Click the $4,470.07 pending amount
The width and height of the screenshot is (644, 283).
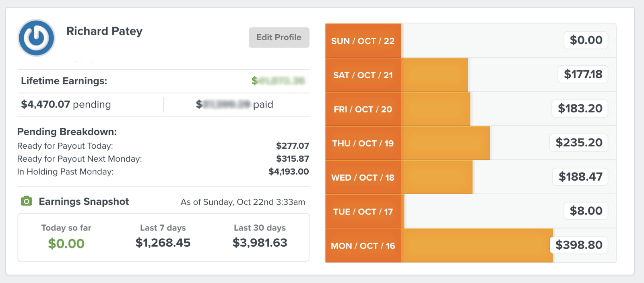pyautogui.click(x=45, y=104)
